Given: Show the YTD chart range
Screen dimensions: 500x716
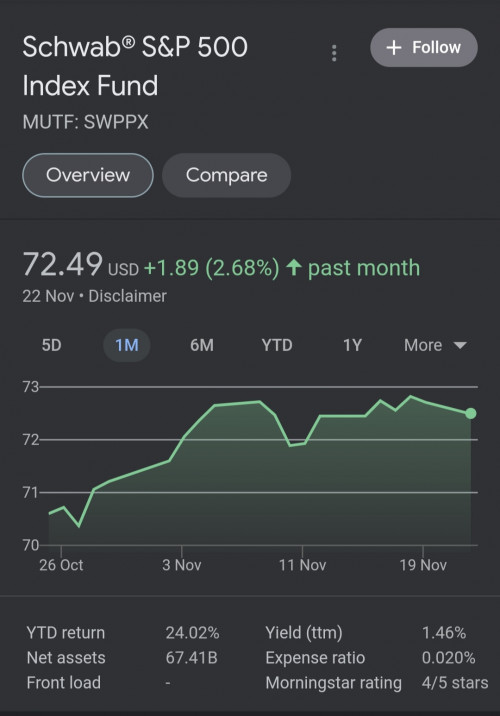Looking at the screenshot, I should pos(277,345).
